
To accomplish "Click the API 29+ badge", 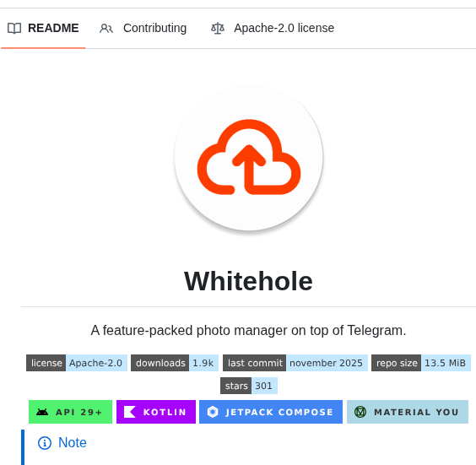I will coord(70,412).
